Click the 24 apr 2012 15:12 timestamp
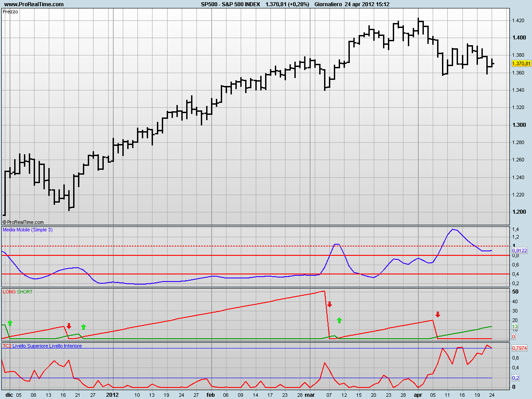Viewport: 532px width, 399px height. (x=367, y=4)
